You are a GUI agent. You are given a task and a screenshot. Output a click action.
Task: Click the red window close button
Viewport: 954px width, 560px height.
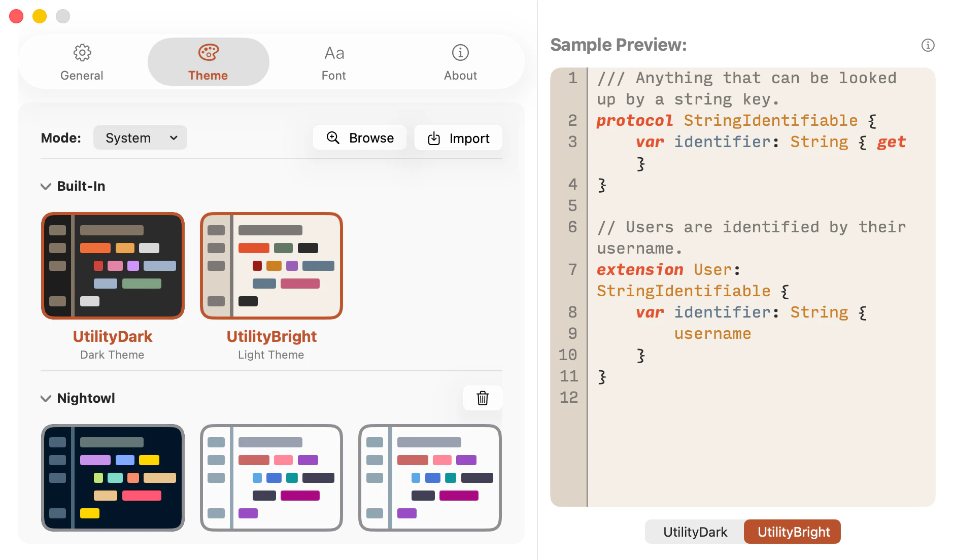16,16
